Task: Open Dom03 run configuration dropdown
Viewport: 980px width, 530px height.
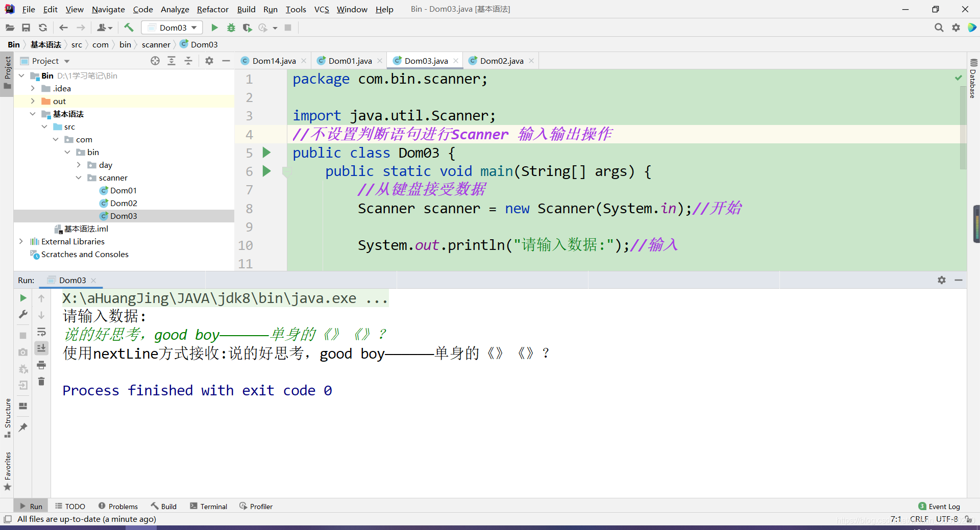Action: tap(172, 28)
